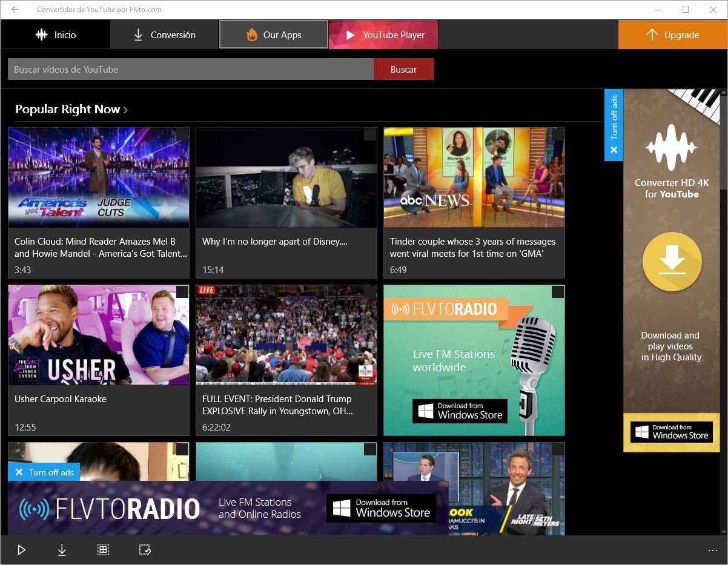Viewport: 728px width, 565px height.
Task: Click the "Usher Carpool Karaoke" title
Action: pos(61,399)
